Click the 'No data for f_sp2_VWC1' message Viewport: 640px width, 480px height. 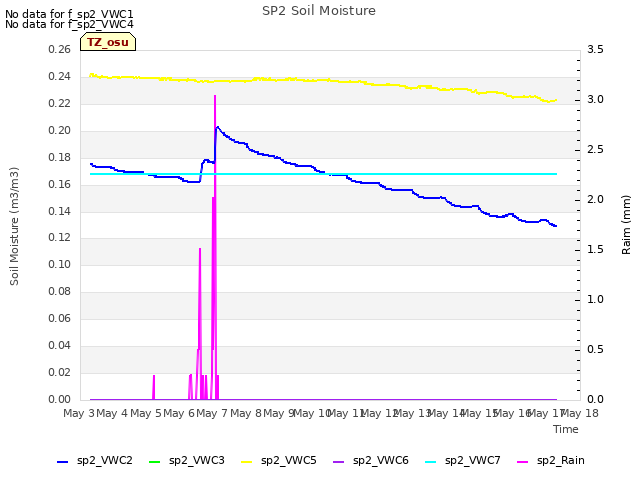69,14
